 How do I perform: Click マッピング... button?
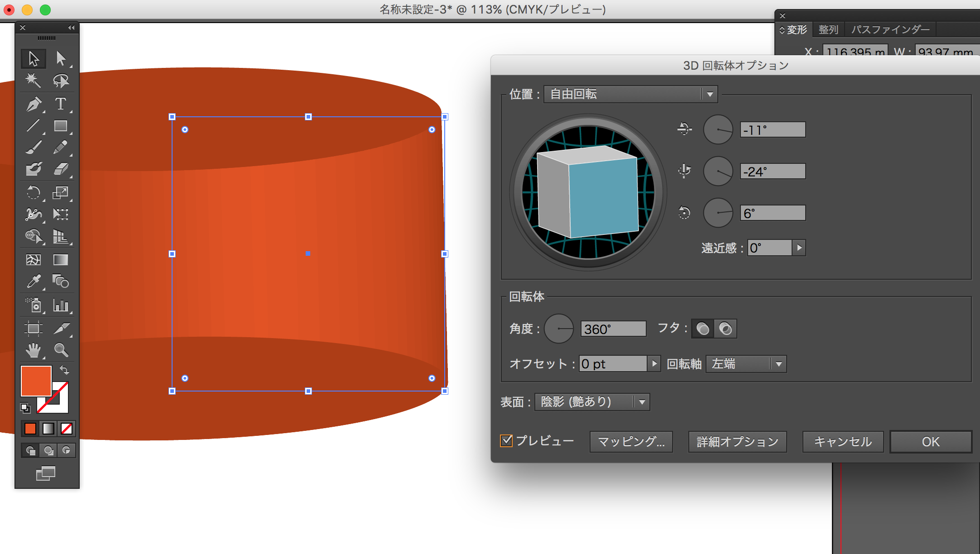point(631,441)
